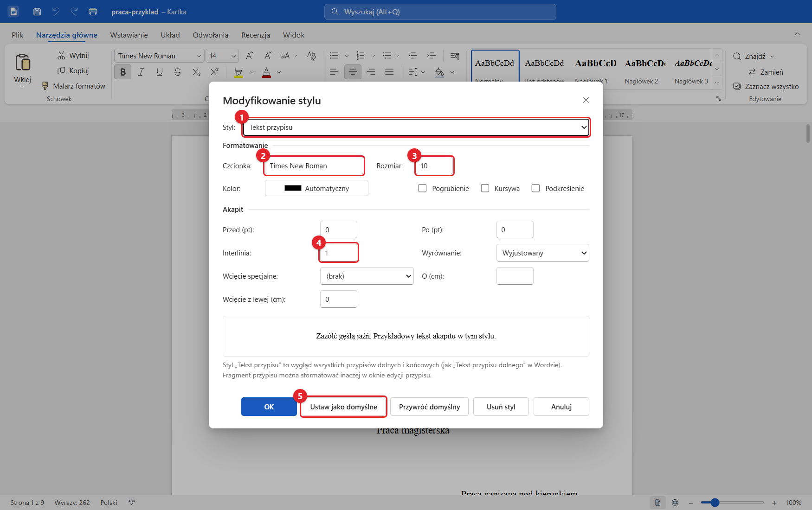Screen dimensions: 812x510
Task: Open the ribbon font name dropdown
Action: pyautogui.click(x=199, y=56)
